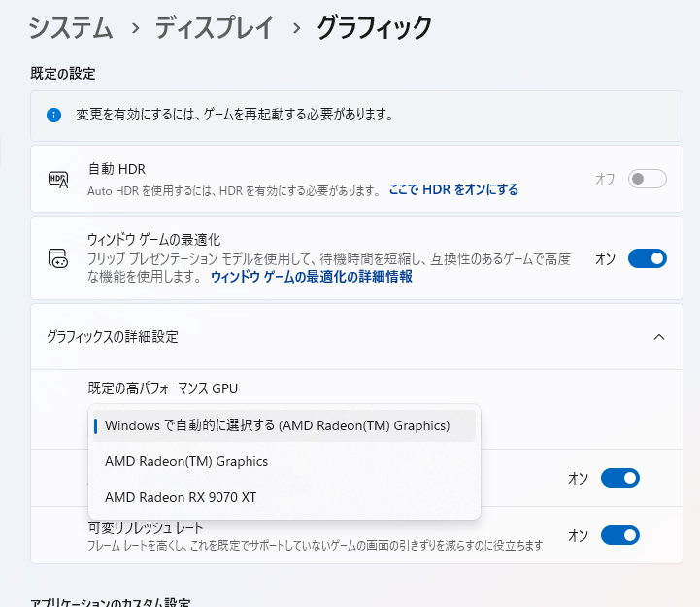Click the ウィンドウ ゲームの最適化 gamepad icon
The width and height of the screenshot is (700, 607).
coord(58,258)
